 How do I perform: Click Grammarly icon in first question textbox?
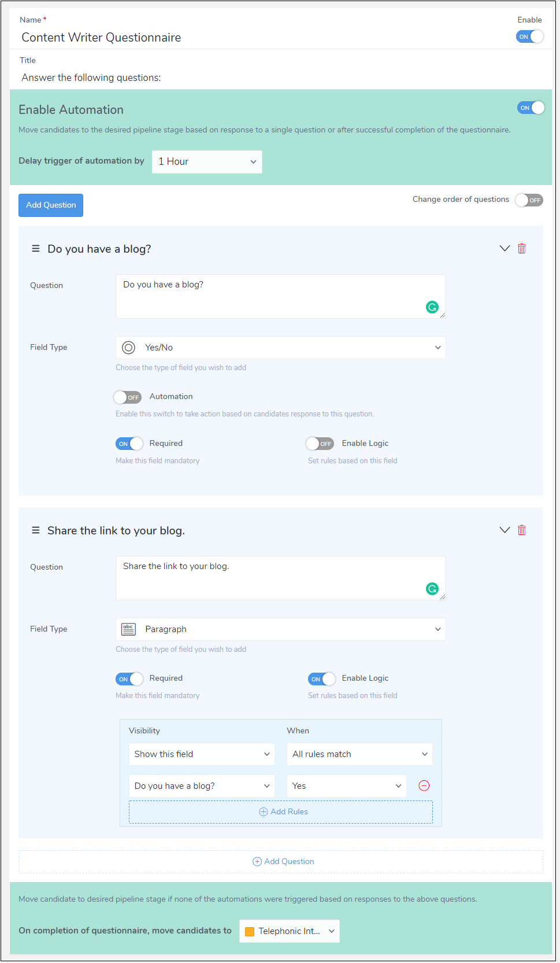click(x=432, y=307)
